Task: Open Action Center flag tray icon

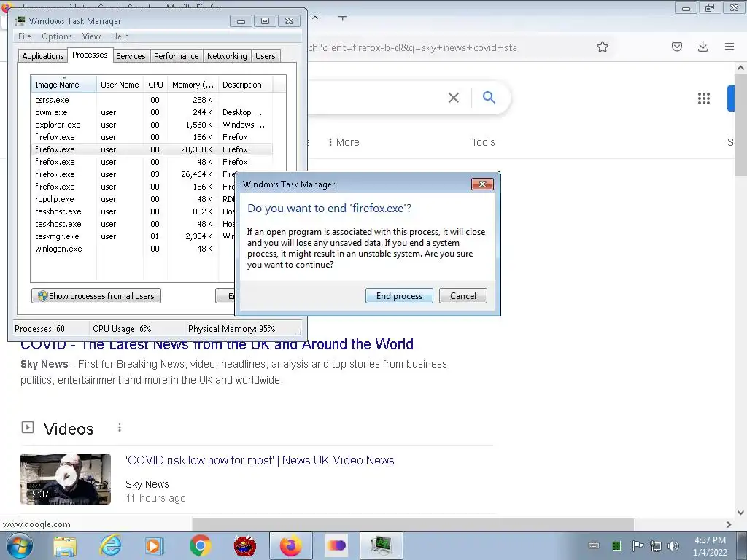Action: coord(638,545)
